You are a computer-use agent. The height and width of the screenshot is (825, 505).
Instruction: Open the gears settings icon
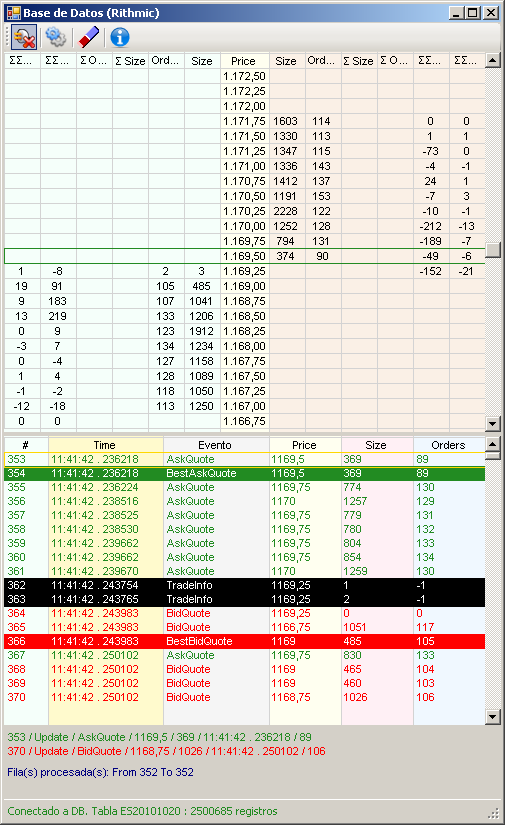(55, 37)
